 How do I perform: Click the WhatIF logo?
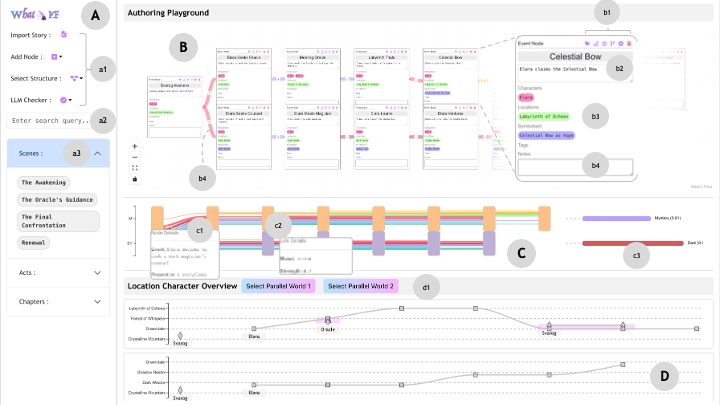35,15
